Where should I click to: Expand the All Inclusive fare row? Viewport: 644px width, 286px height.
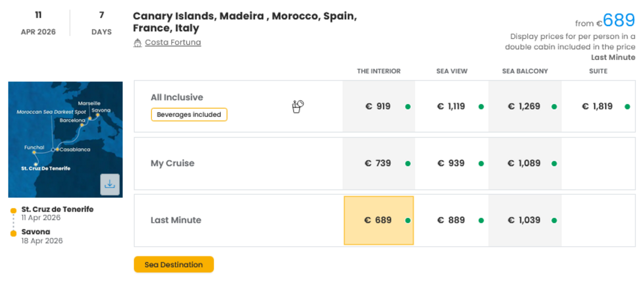click(x=177, y=97)
